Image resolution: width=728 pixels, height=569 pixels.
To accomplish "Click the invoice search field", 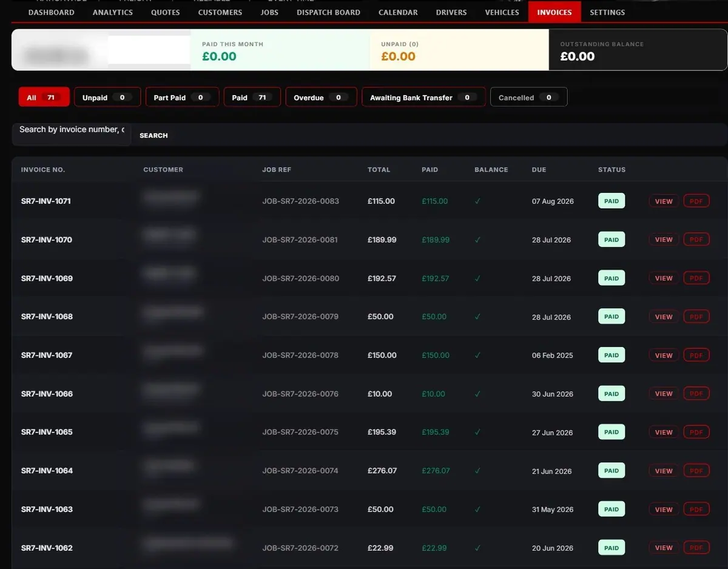I will 72,135.
